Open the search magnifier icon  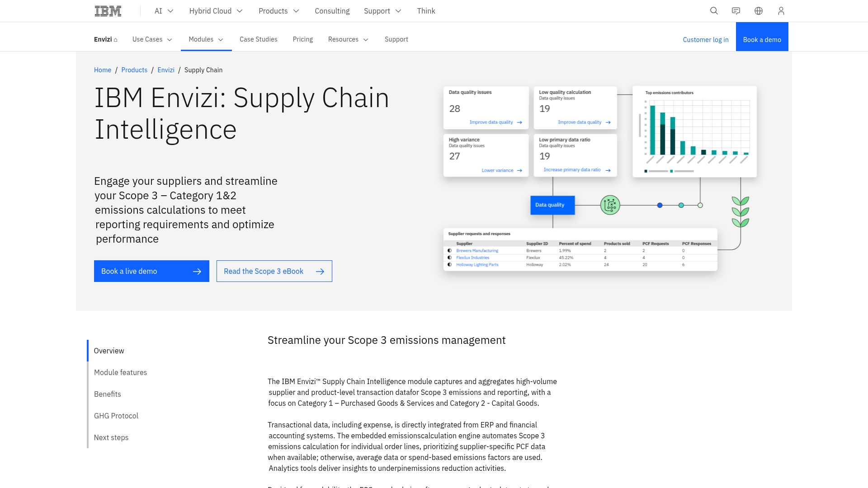714,11
